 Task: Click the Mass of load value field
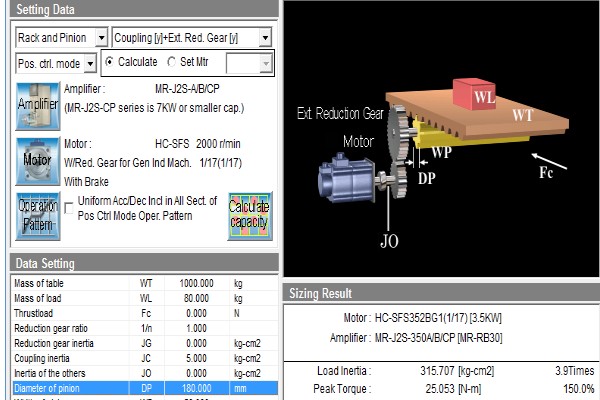(196, 298)
